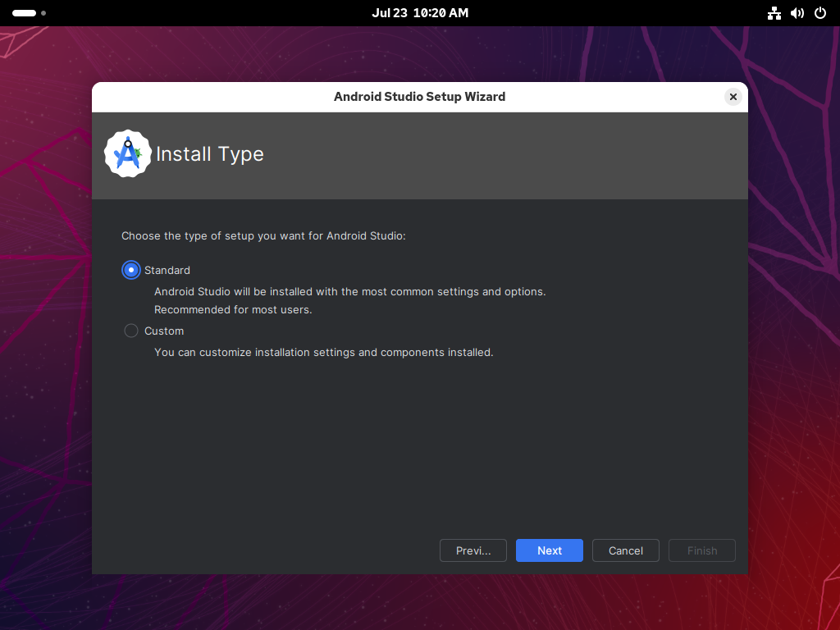Click the 'Recommended for most users.' text
This screenshot has width=840, height=630.
tap(233, 309)
